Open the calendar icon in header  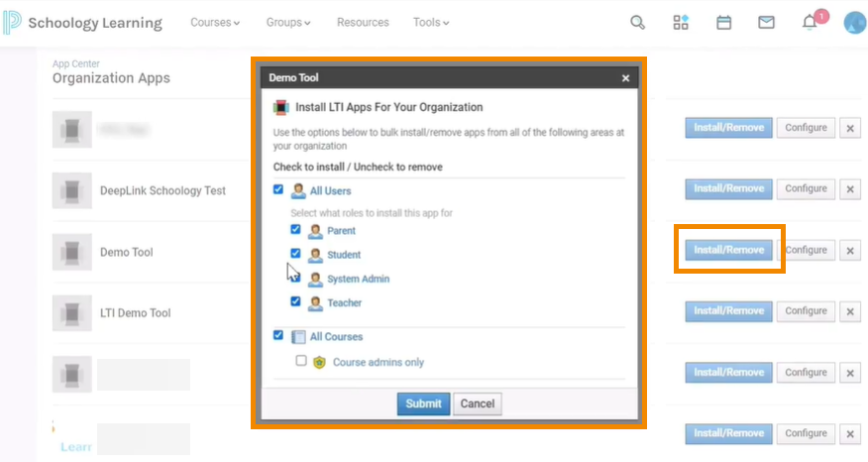coord(724,22)
